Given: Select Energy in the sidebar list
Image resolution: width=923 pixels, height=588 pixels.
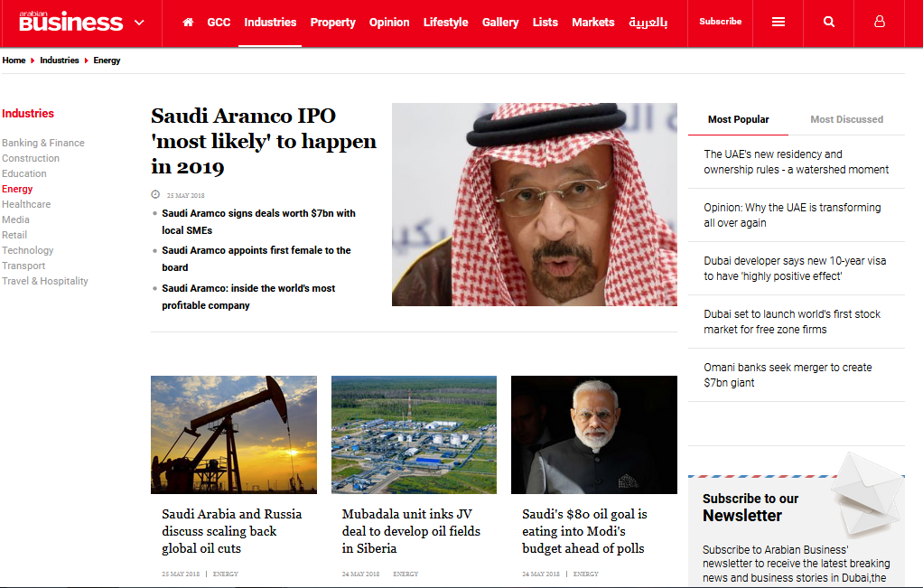Looking at the screenshot, I should pyautogui.click(x=17, y=189).
